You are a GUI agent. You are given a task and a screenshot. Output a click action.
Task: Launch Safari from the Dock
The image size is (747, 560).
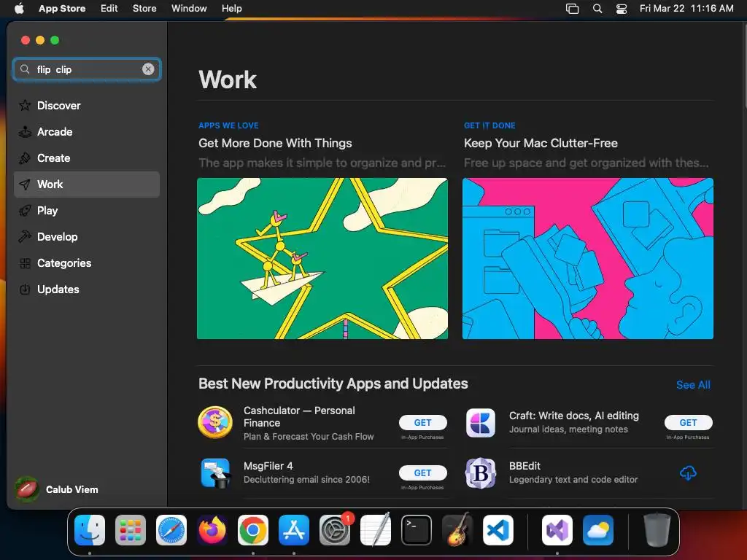coord(171,529)
